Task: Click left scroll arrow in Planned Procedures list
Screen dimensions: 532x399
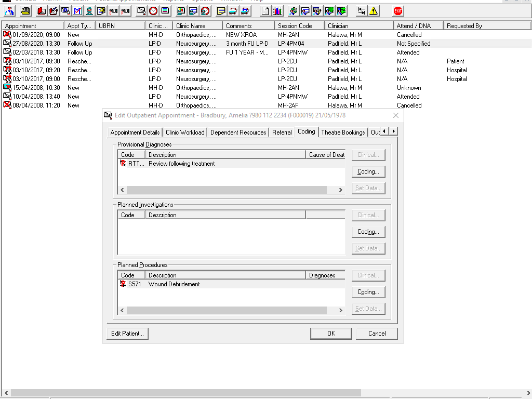Action: point(122,311)
